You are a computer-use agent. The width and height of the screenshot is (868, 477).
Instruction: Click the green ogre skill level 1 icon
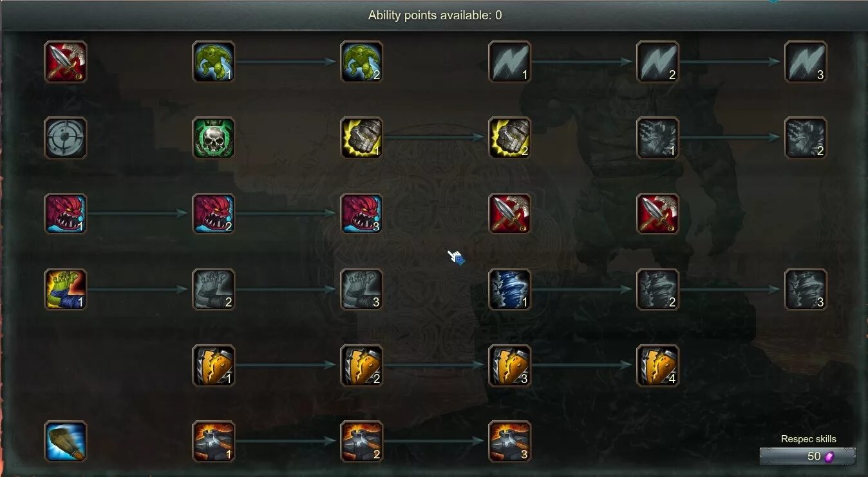click(213, 62)
